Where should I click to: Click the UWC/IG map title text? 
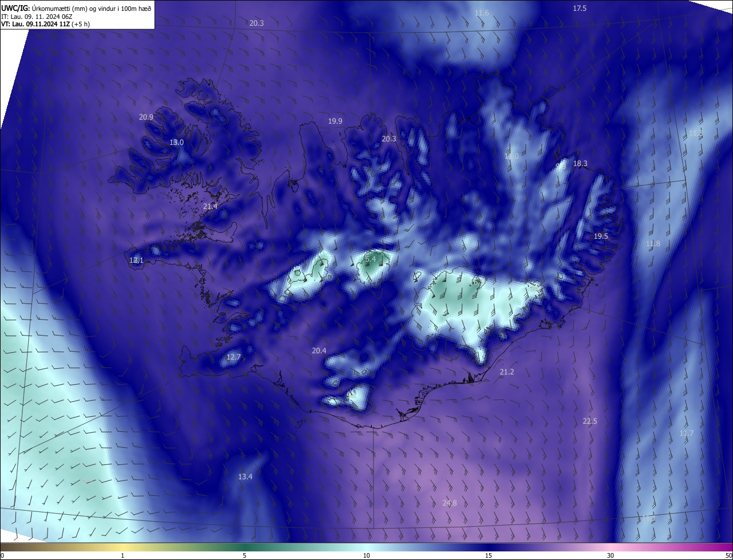tap(76, 7)
